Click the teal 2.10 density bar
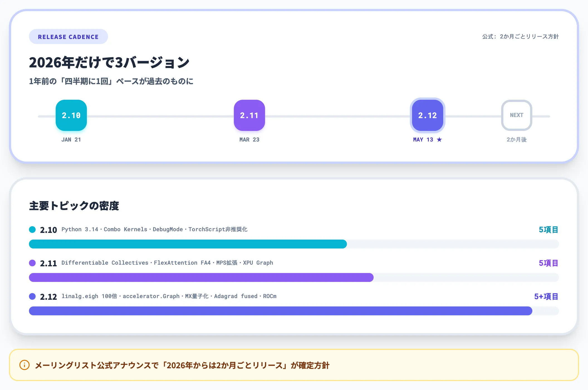The height and width of the screenshot is (390, 588). [x=188, y=244]
